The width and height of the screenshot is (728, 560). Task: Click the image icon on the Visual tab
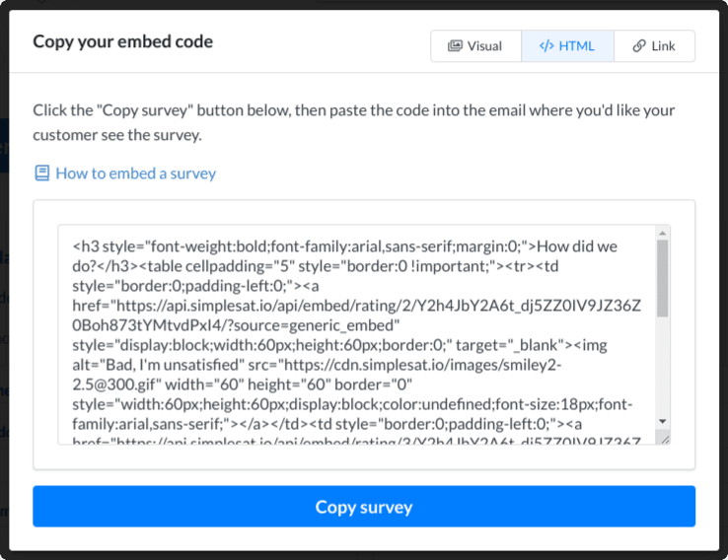point(455,46)
